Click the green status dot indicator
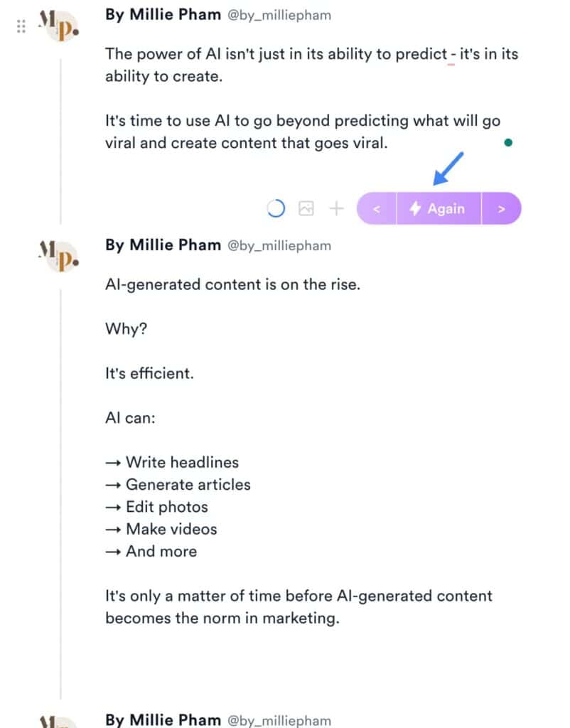Image resolution: width=570 pixels, height=728 pixels. 508,142
